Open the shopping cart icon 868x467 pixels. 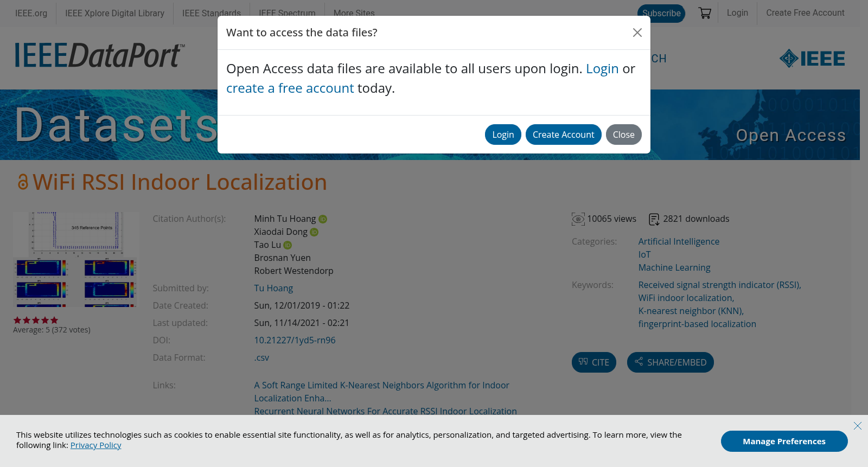705,13
